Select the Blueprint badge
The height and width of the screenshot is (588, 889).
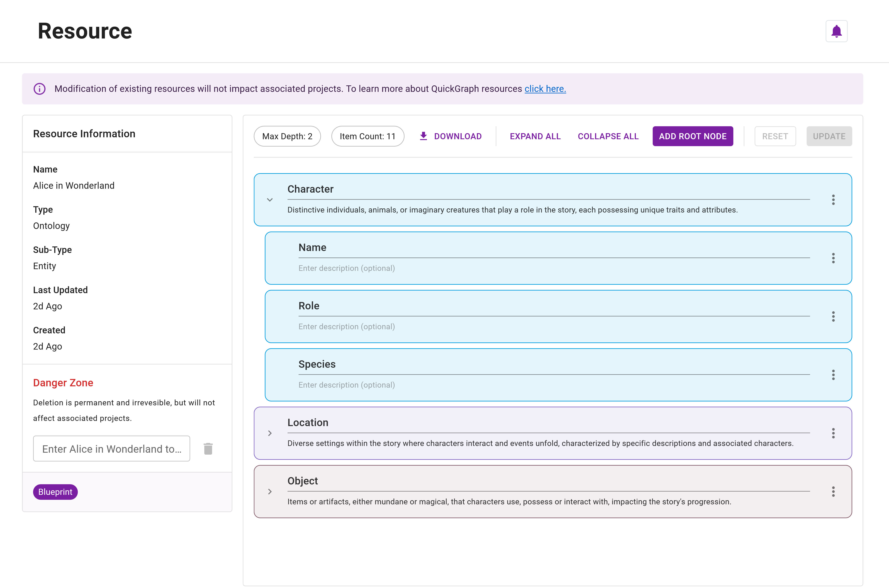(55, 492)
